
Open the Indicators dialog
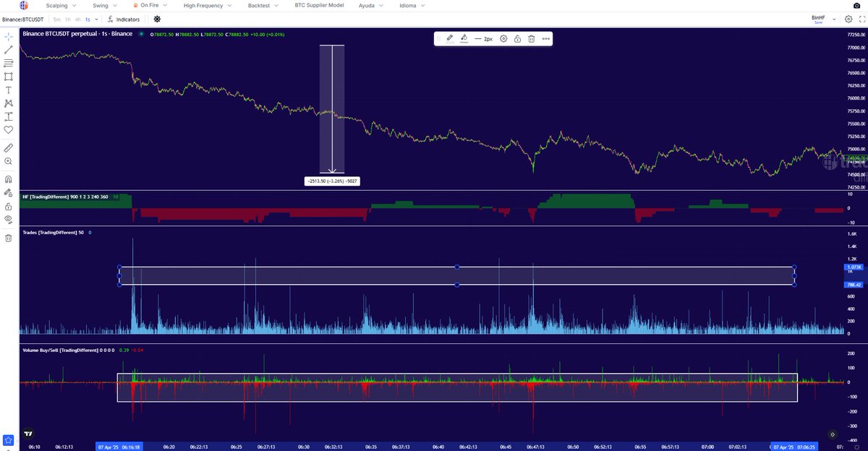(124, 20)
